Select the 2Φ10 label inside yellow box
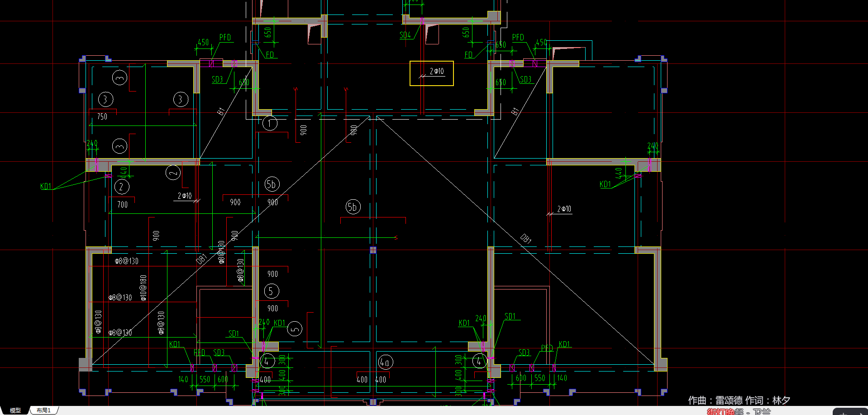868x415 pixels. tap(437, 72)
